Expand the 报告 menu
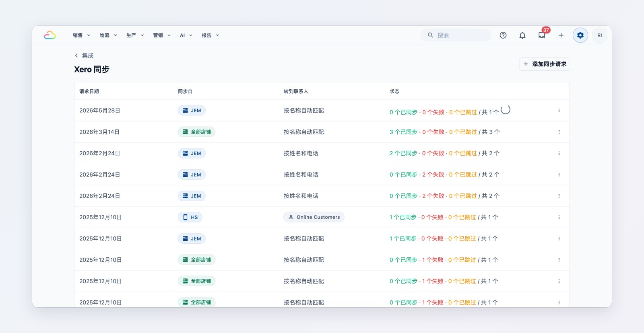This screenshot has height=333, width=644. point(211,35)
